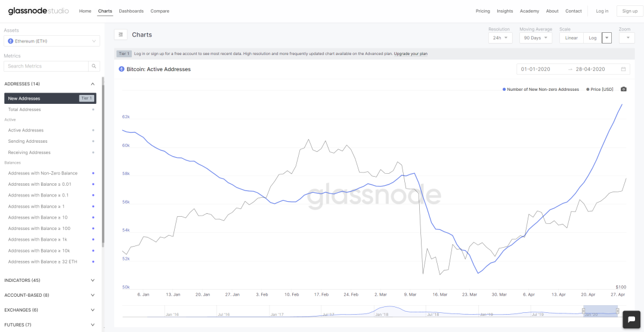The width and height of the screenshot is (644, 332).
Task: Click the Sign up button
Action: pyautogui.click(x=630, y=11)
